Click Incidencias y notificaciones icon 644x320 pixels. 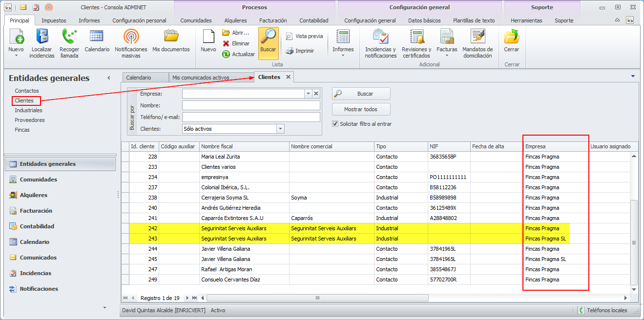(380, 37)
